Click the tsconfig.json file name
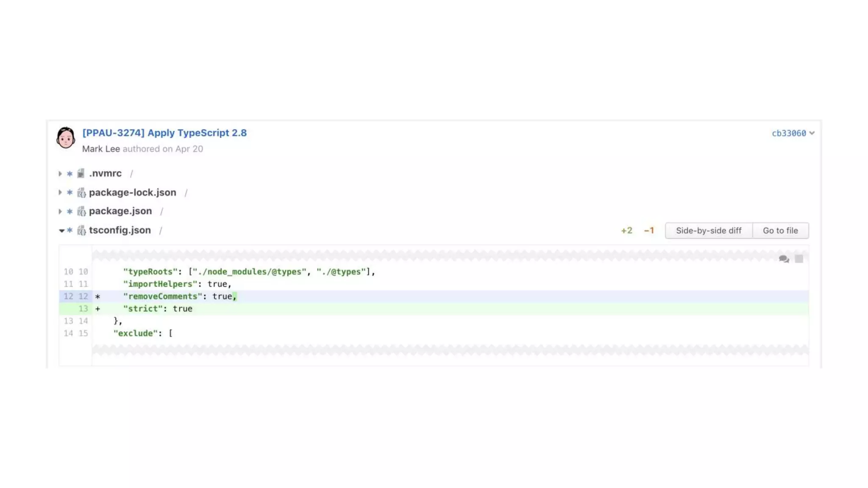This screenshot has height=488, width=868. (x=120, y=230)
